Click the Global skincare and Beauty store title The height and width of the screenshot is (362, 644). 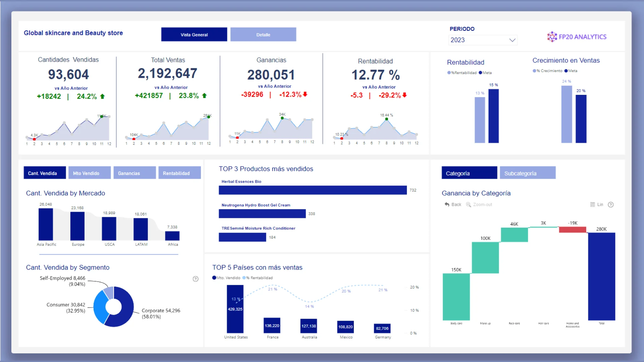[73, 33]
